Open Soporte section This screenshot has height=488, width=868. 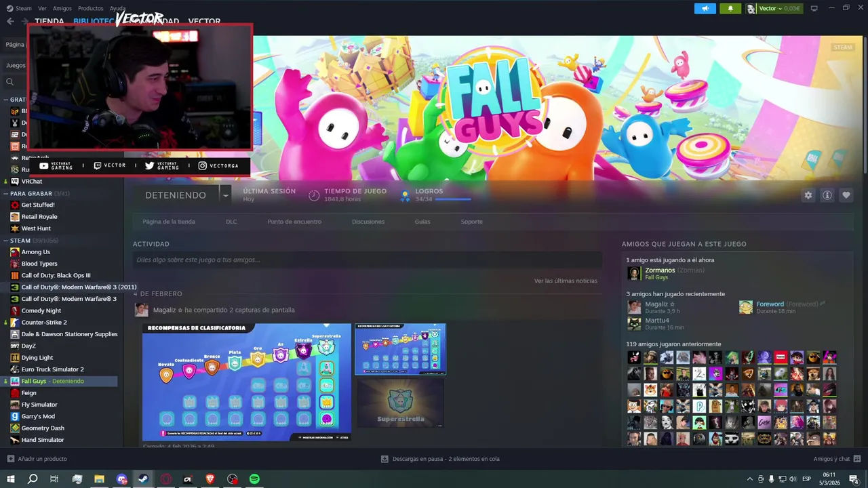pos(472,222)
